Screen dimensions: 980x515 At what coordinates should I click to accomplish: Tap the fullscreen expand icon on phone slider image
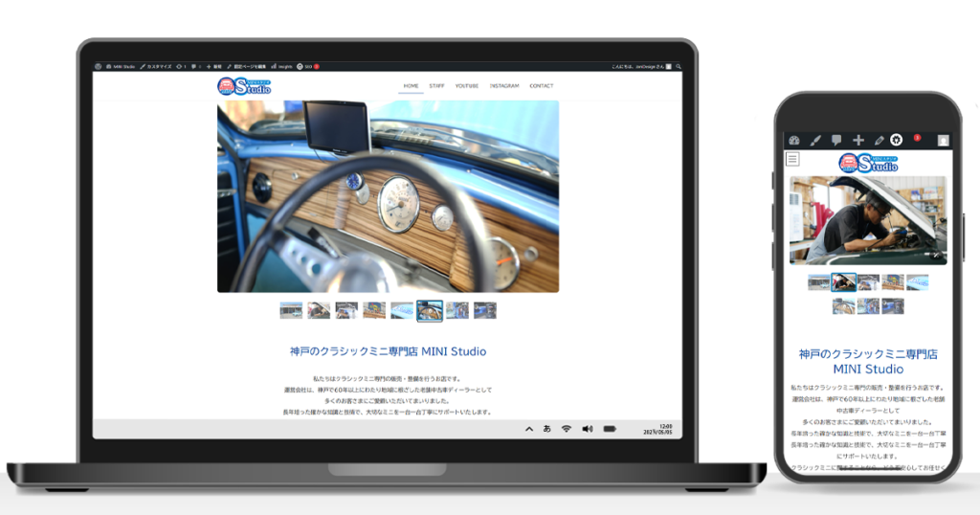(936, 256)
